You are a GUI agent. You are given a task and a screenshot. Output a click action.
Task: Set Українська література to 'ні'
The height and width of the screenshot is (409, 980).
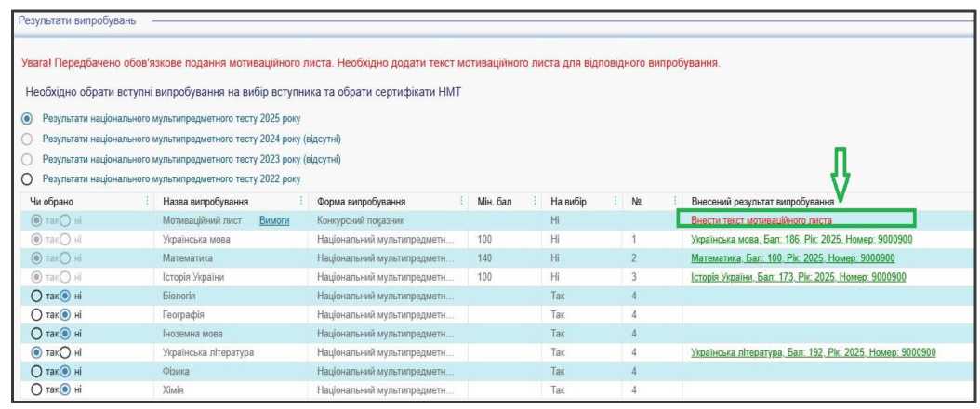[65, 352]
